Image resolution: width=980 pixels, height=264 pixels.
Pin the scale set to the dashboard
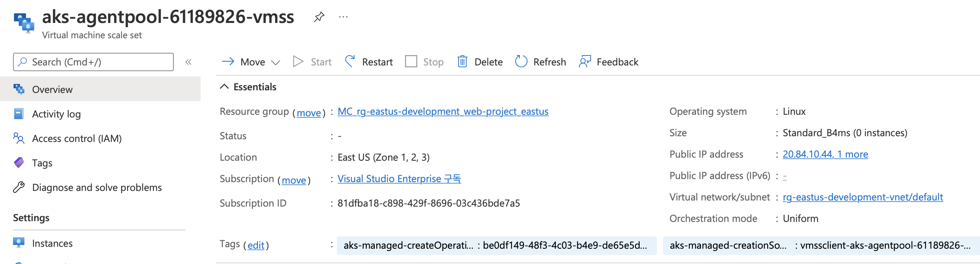point(319,17)
